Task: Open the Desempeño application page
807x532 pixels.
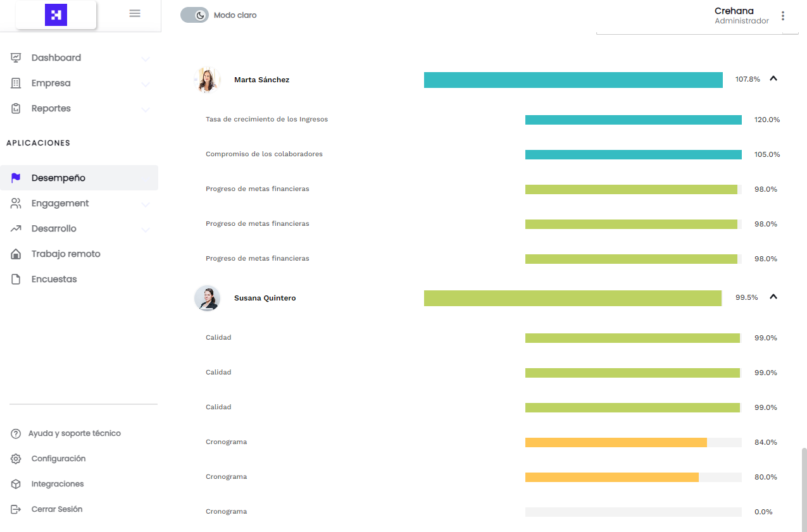Action: (58, 178)
